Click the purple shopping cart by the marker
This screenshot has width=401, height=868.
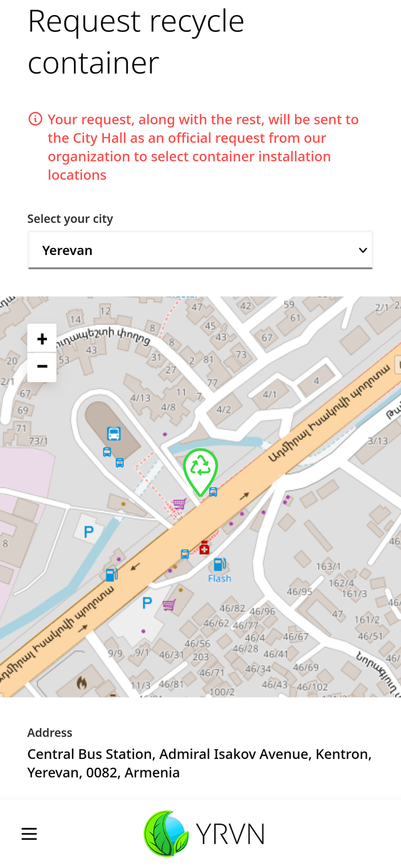(179, 504)
